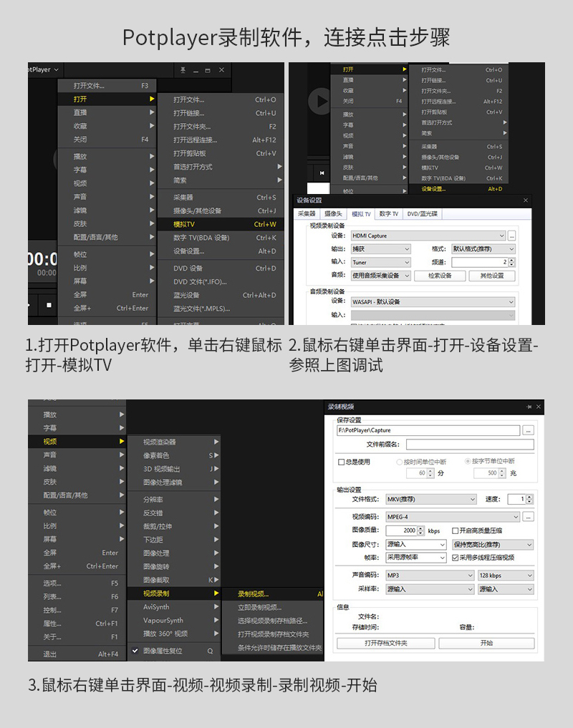Screen dimensions: 573x728
Task: Choose 蓝光文件(*.MPLS)... entry
Action: (221, 309)
